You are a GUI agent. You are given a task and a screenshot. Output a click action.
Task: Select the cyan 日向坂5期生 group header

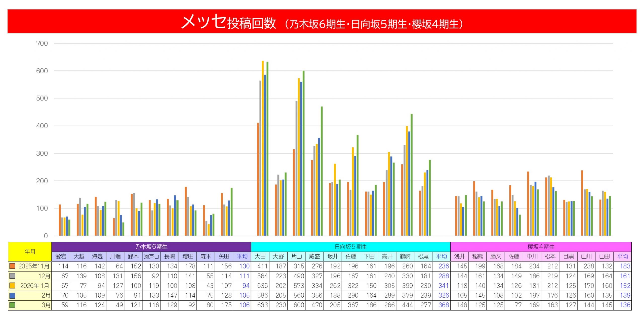(x=350, y=247)
